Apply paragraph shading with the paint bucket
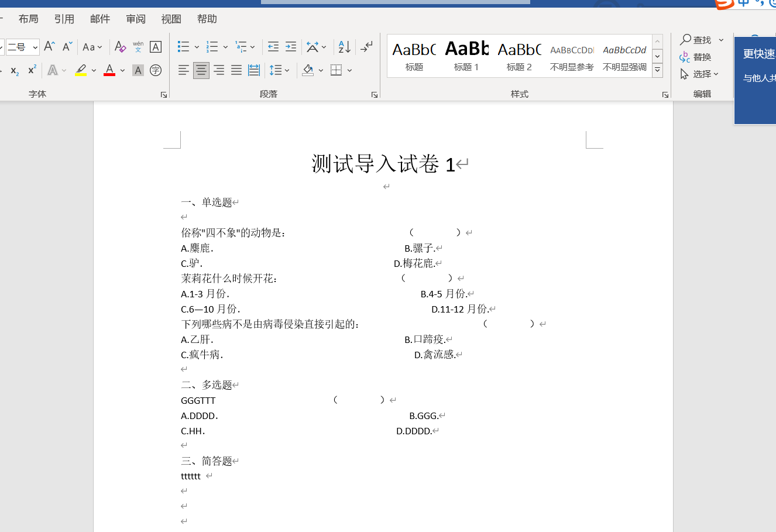Viewport: 776px width, 532px height. tap(308, 70)
